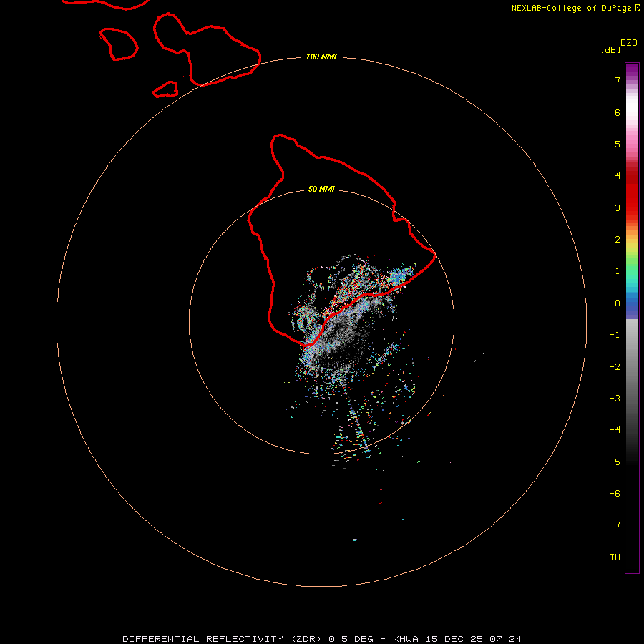Select the -3 dB scale label
This screenshot has width=644, height=644.
(615, 399)
